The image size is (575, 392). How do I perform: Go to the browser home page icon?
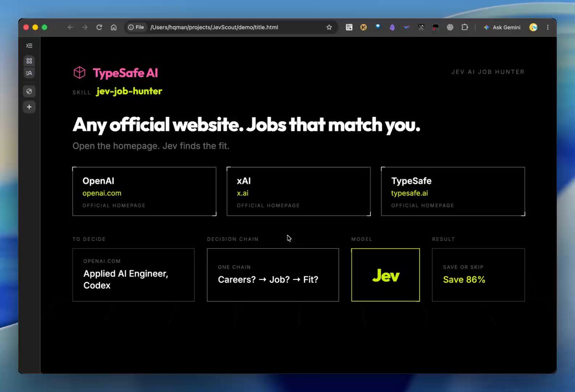[x=114, y=27]
